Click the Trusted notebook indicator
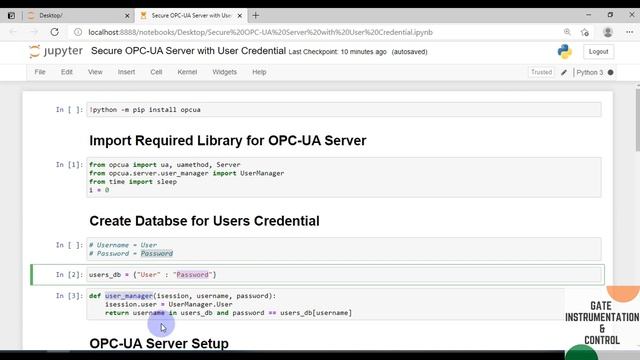 (541, 72)
